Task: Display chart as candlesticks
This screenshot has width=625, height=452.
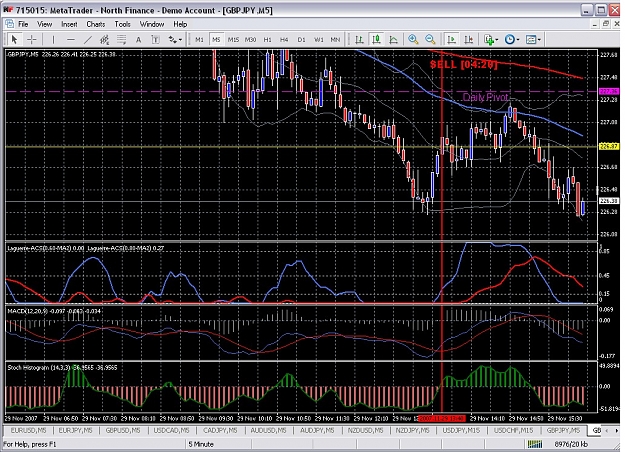Action: [376, 39]
